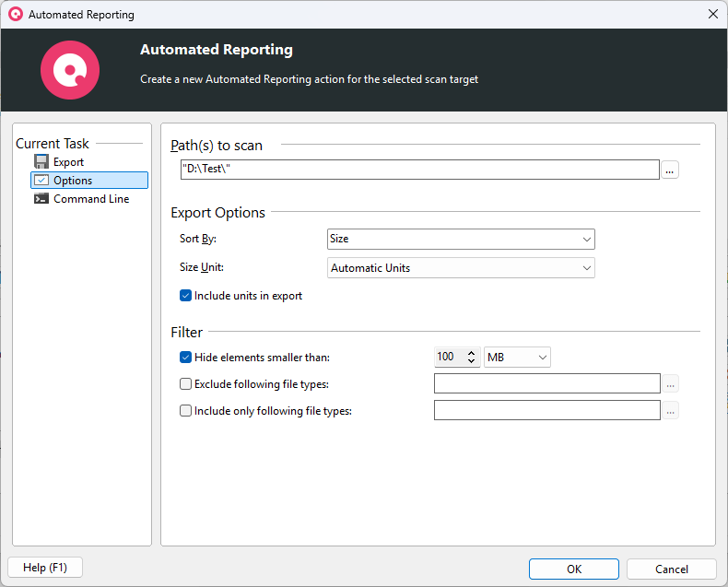Open browse button for excluded file types
Screen dimensions: 728x587
670,384
